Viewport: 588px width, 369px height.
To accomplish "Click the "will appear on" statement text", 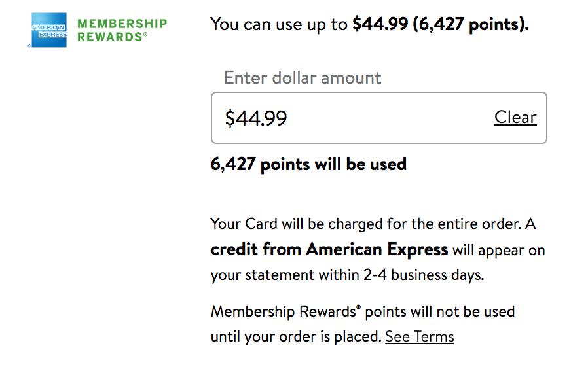I will click(499, 250).
